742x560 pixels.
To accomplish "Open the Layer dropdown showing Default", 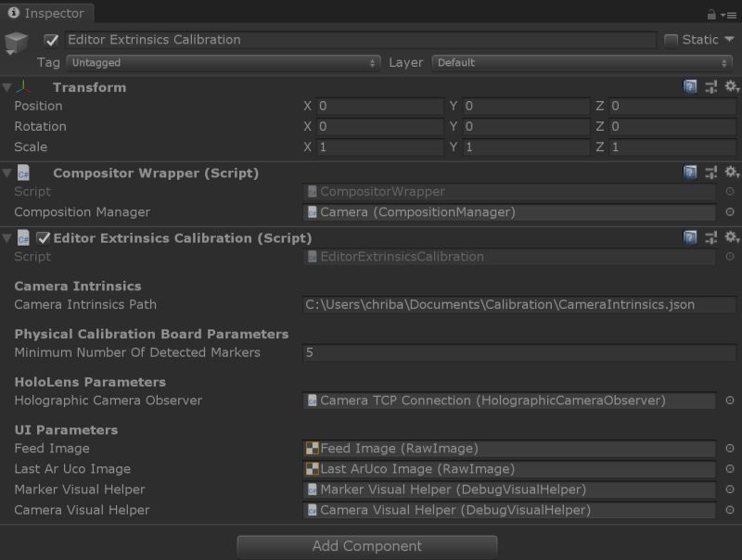I will [582, 62].
